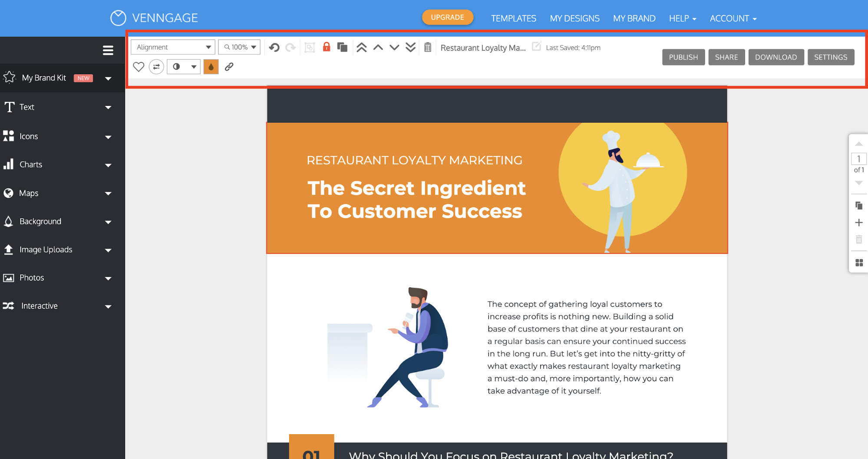Viewport: 868px width, 459px height.
Task: Open the 100% zoom dropdown
Action: pos(239,47)
